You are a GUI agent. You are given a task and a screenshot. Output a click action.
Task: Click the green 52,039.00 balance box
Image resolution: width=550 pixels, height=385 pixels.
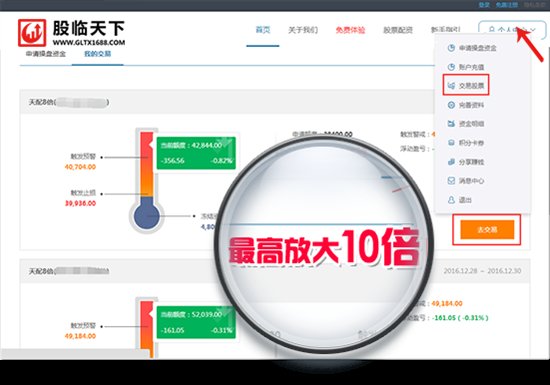coord(196,322)
